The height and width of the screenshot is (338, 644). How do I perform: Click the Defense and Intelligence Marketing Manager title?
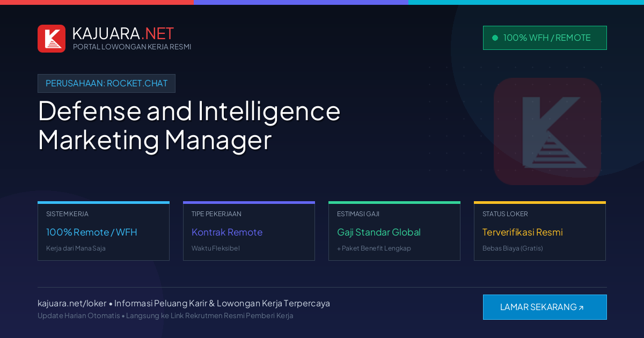pyautogui.click(x=189, y=125)
